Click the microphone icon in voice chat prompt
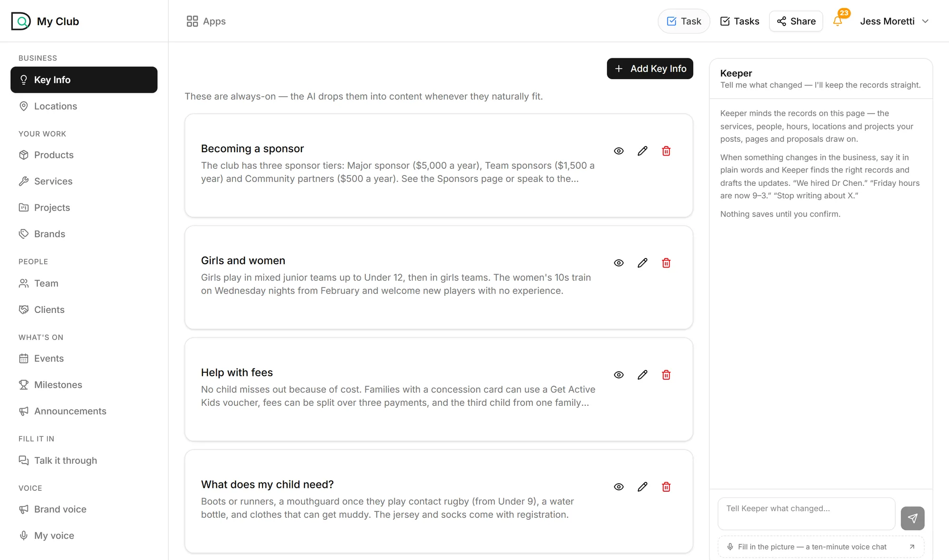Viewport: 949px width, 560px height. pos(730,547)
